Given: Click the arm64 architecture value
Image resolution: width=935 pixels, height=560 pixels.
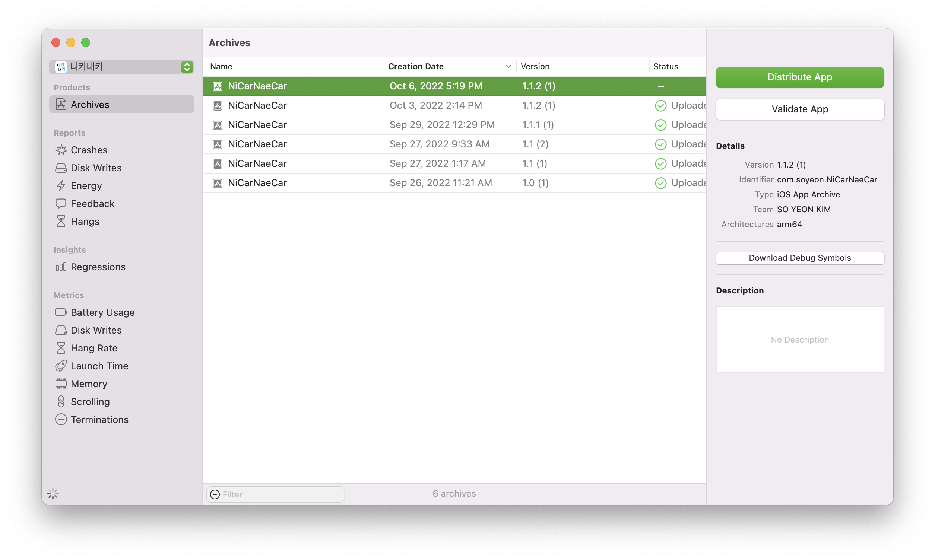Looking at the screenshot, I should click(x=789, y=224).
